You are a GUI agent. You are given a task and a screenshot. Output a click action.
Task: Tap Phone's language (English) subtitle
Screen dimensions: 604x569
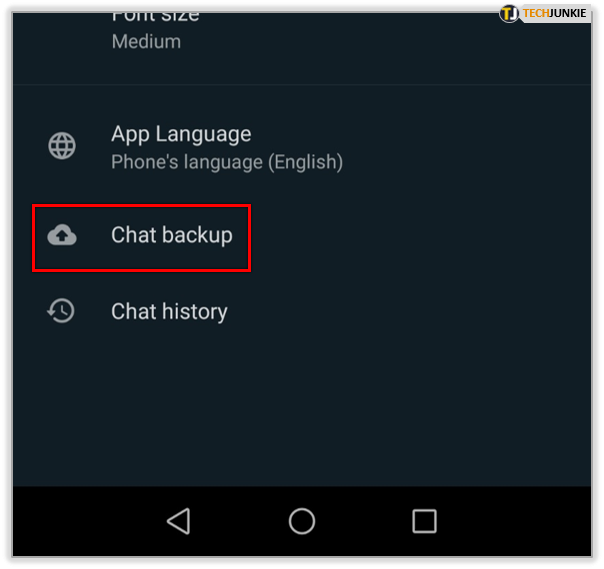(x=227, y=162)
